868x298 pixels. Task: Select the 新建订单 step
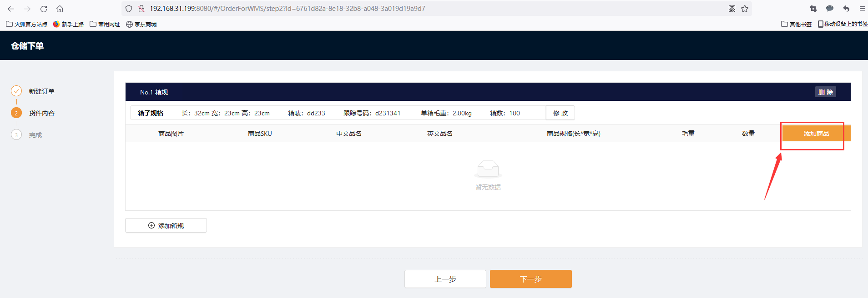(x=41, y=91)
